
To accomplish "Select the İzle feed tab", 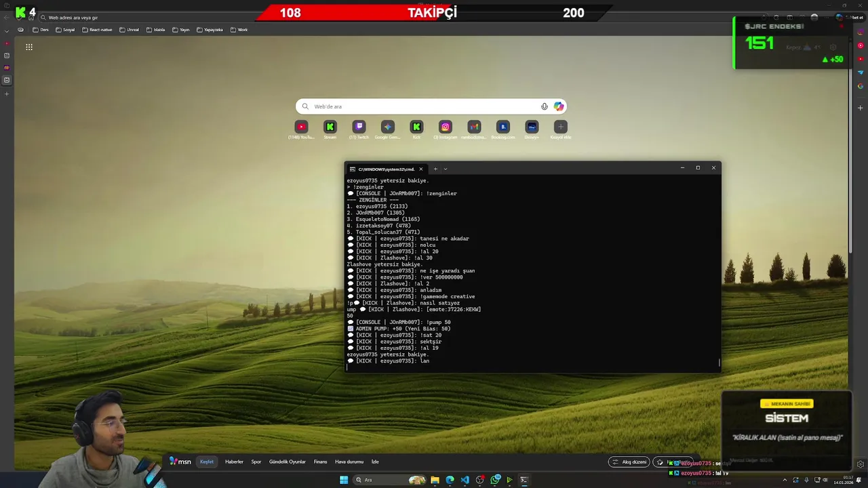I will click(375, 462).
